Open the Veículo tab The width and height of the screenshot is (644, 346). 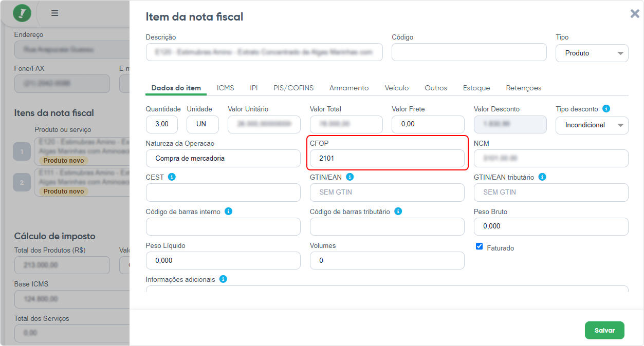click(x=397, y=88)
